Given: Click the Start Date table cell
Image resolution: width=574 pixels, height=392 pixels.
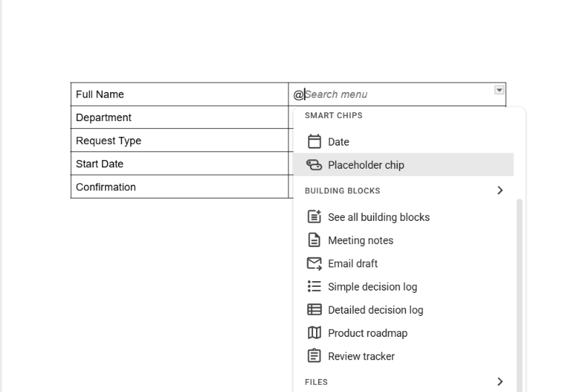Looking at the screenshot, I should (x=180, y=164).
